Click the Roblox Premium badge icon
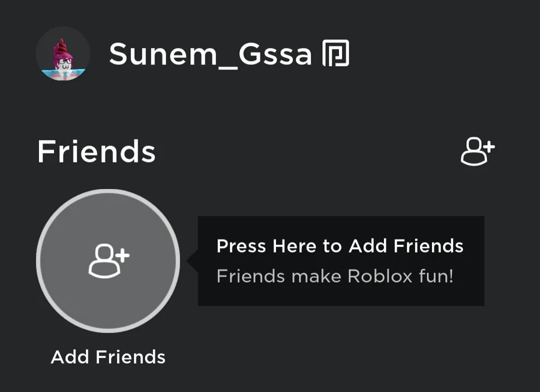 pos(335,55)
